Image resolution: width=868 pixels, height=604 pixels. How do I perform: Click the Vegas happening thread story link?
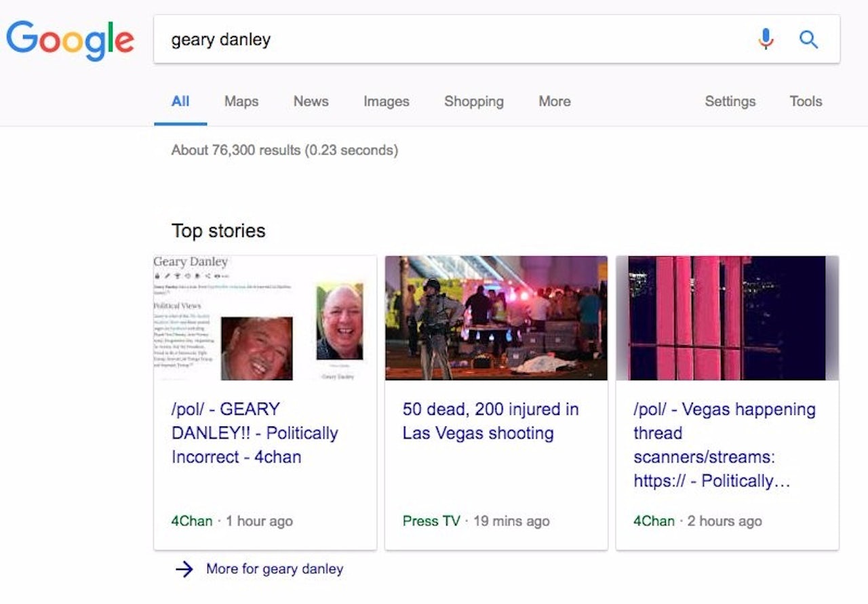tap(724, 445)
